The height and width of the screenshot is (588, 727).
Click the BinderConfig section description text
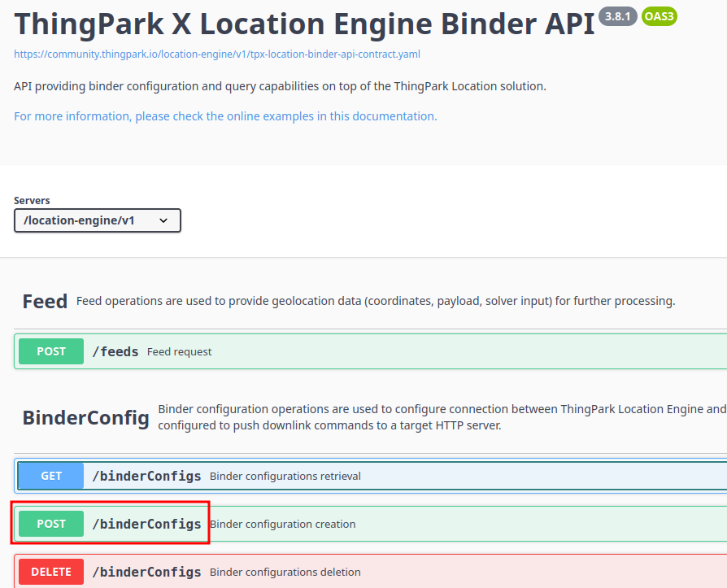442,417
